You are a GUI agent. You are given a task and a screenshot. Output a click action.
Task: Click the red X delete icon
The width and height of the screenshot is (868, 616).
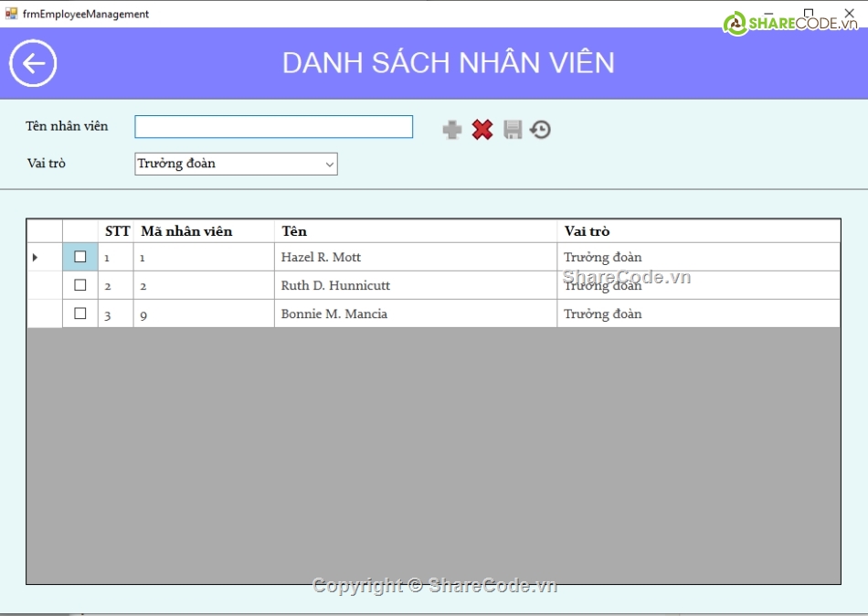tap(482, 130)
